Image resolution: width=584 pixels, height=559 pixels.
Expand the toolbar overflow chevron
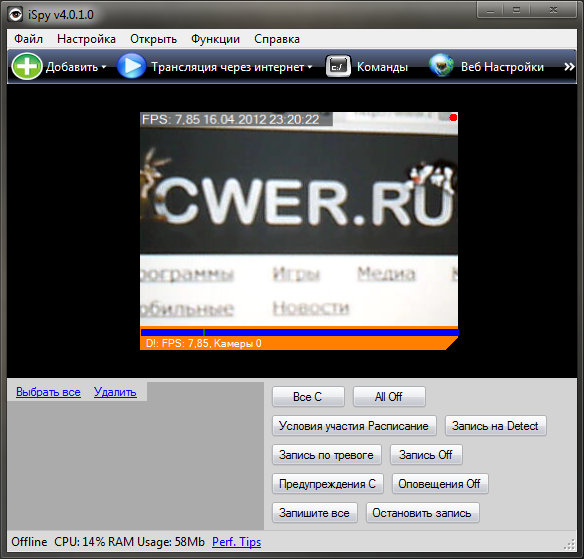(x=569, y=67)
